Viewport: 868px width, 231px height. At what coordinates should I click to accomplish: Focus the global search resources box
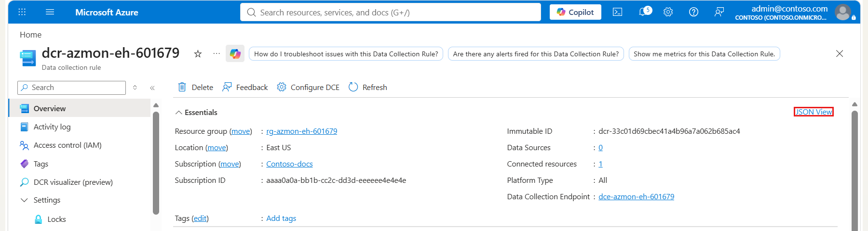(391, 12)
